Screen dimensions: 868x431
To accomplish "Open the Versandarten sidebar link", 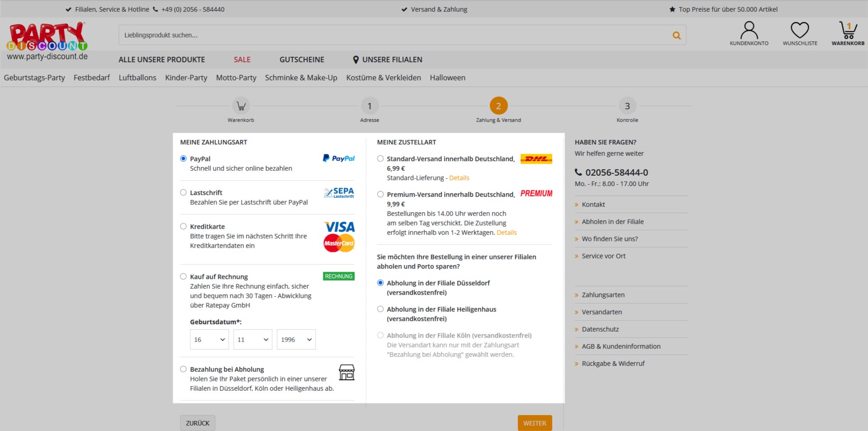I will tap(602, 312).
